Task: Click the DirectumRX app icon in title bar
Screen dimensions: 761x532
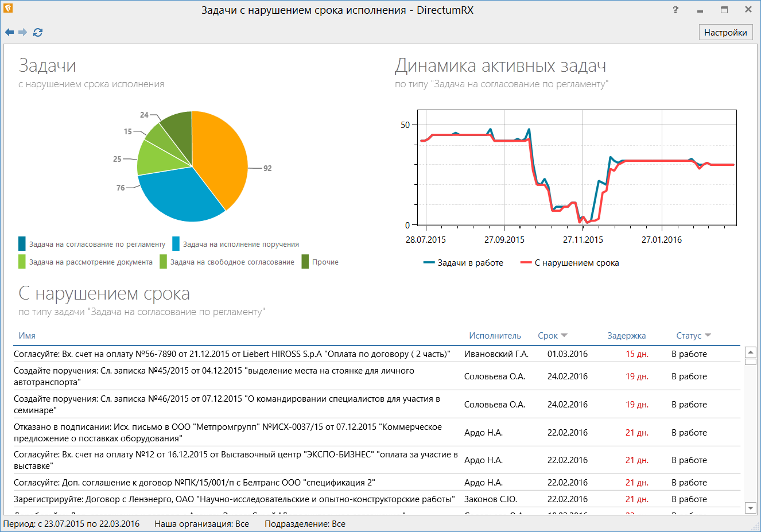Action: pos(8,9)
